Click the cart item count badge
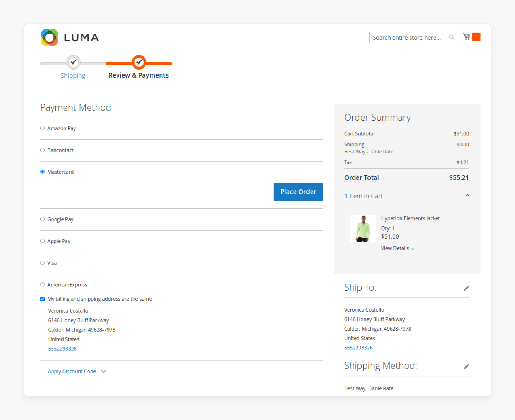 476,37
